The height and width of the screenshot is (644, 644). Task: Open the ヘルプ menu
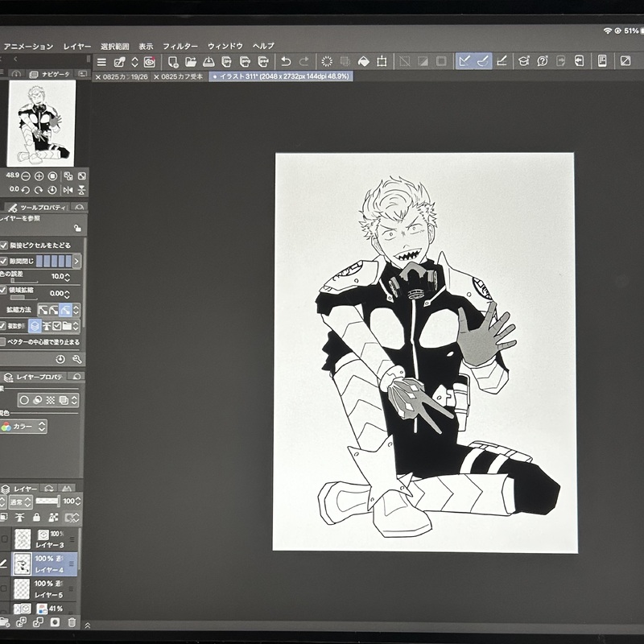coord(263,46)
